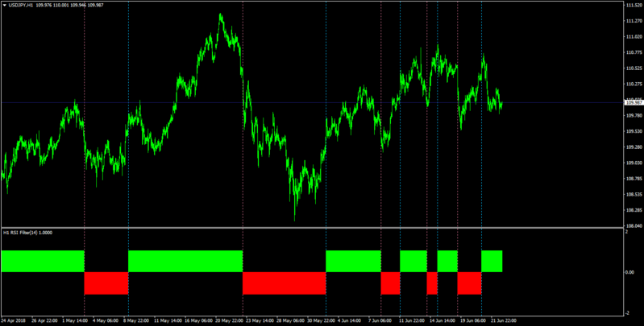The height and width of the screenshot is (326, 644).
Task: Click the 28 May 06:00 time label
Action: [x=291, y=320]
